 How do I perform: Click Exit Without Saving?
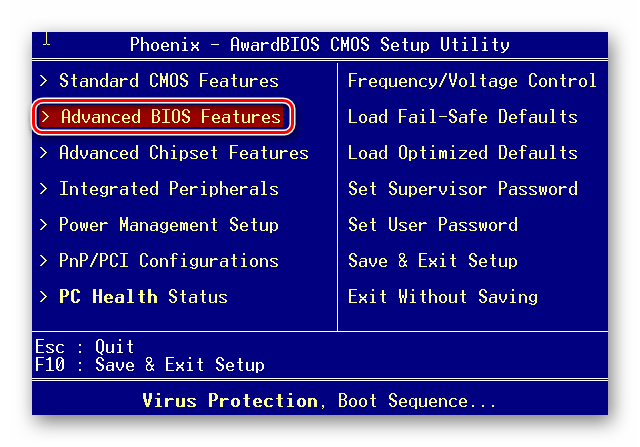(442, 297)
